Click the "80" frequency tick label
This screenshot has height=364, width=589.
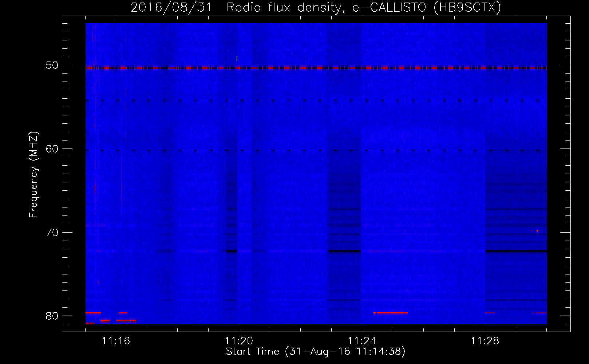click(52, 316)
